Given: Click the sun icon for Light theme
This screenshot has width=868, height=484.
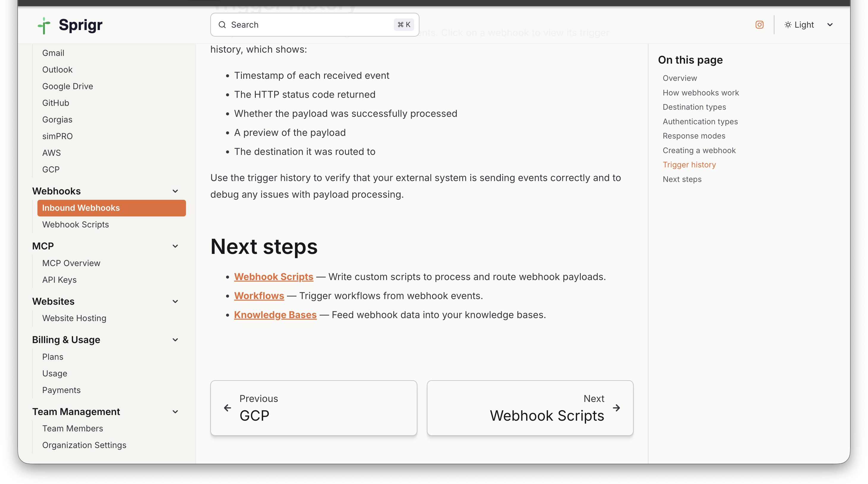Looking at the screenshot, I should point(788,25).
